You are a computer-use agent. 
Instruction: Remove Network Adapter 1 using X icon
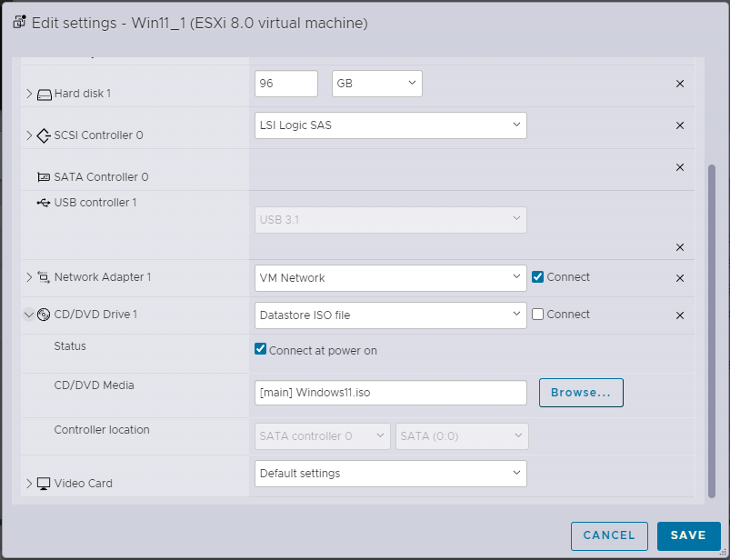click(679, 278)
